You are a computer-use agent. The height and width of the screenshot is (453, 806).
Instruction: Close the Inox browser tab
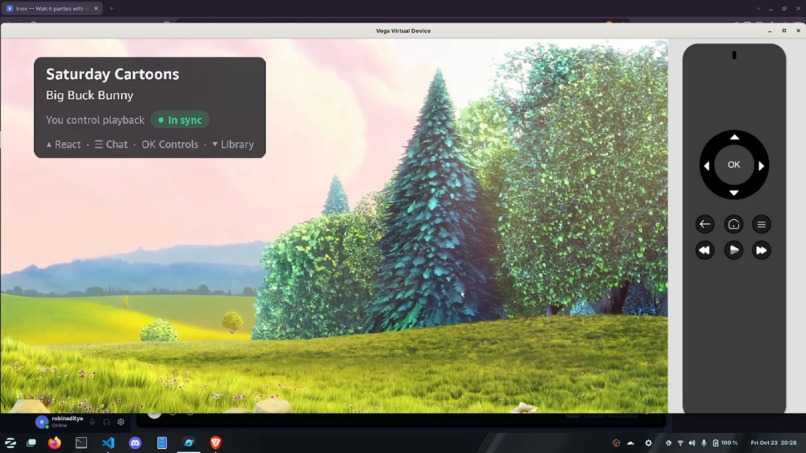(x=96, y=8)
